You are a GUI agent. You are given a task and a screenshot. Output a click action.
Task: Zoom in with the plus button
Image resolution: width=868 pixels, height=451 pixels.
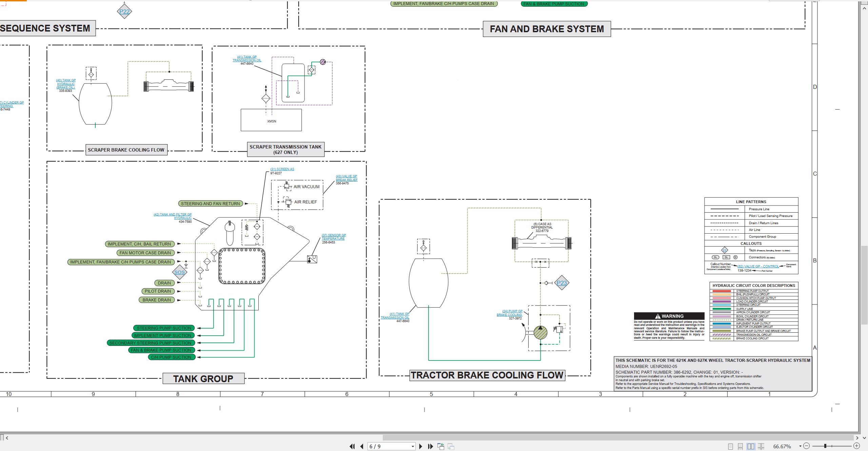(x=856, y=446)
